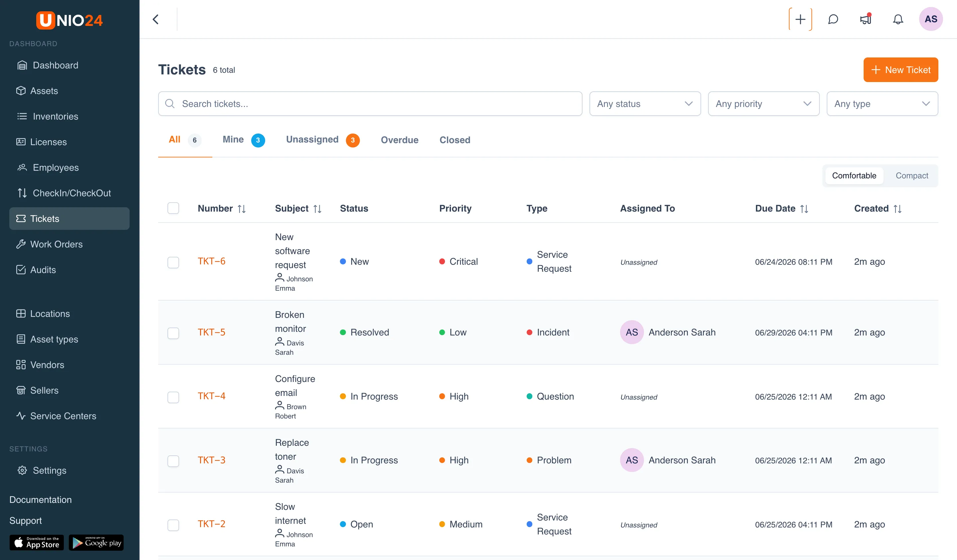This screenshot has height=560, width=957.
Task: Click the Assets cube icon
Action: [21, 91]
